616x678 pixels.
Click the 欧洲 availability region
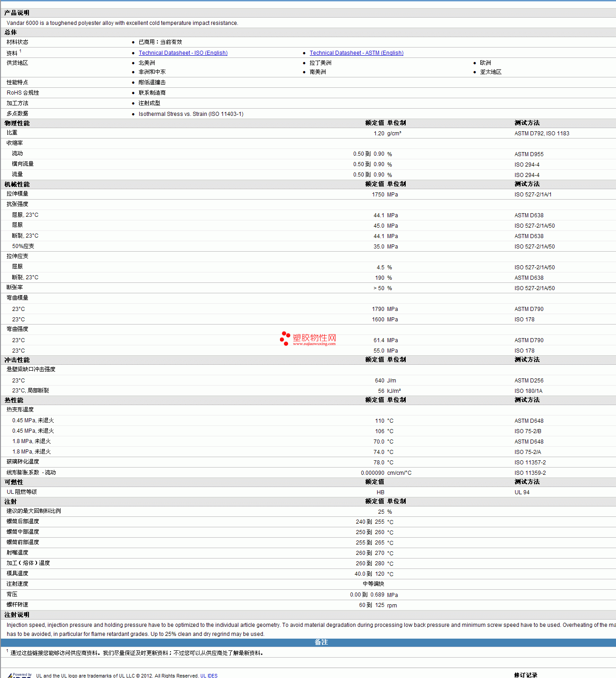[x=486, y=63]
